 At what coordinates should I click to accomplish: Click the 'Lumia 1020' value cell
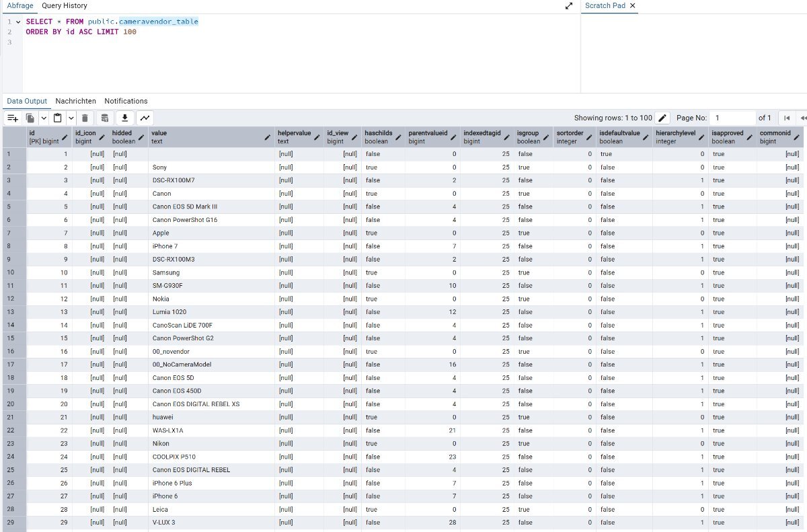(211, 312)
